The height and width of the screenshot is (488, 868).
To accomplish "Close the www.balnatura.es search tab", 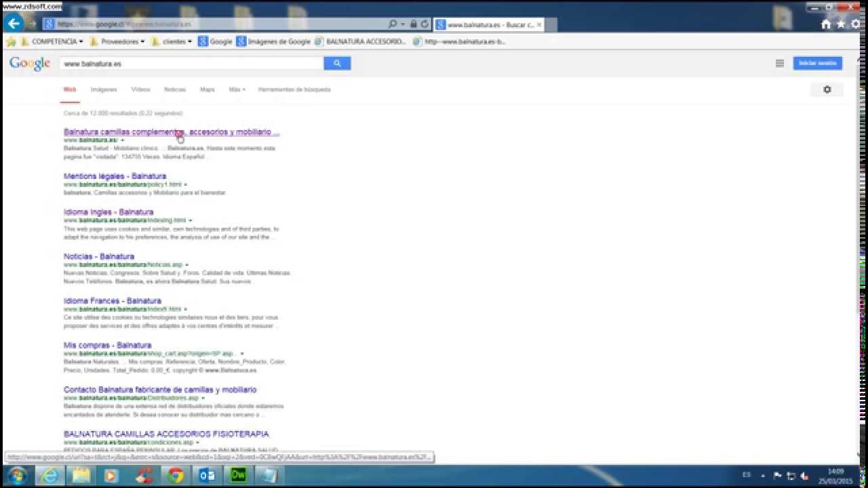I will coord(539,24).
